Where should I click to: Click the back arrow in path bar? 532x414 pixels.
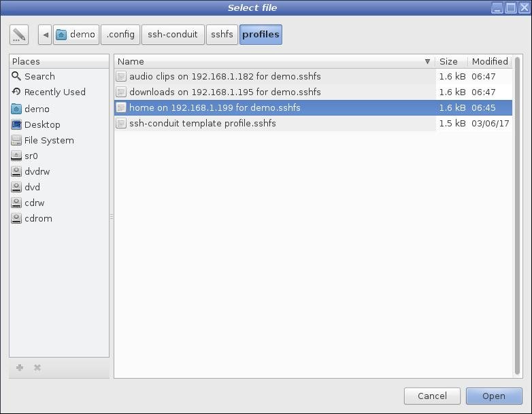pos(45,35)
